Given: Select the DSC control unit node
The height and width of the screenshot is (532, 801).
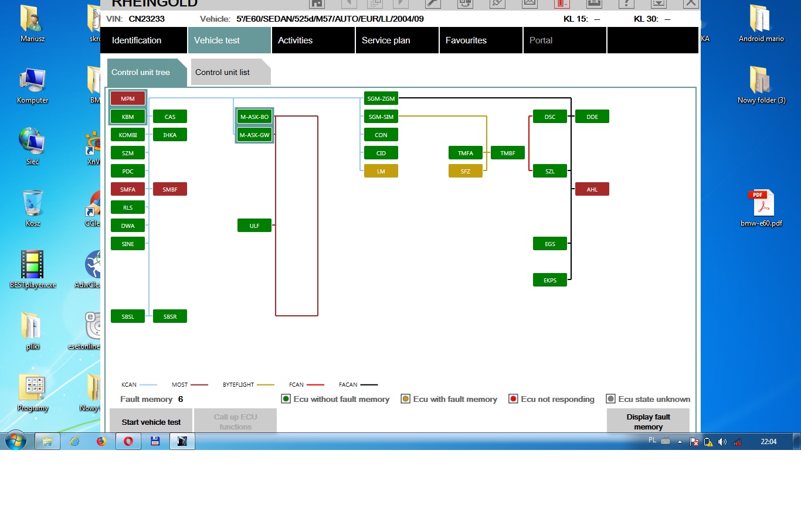Looking at the screenshot, I should click(x=549, y=117).
